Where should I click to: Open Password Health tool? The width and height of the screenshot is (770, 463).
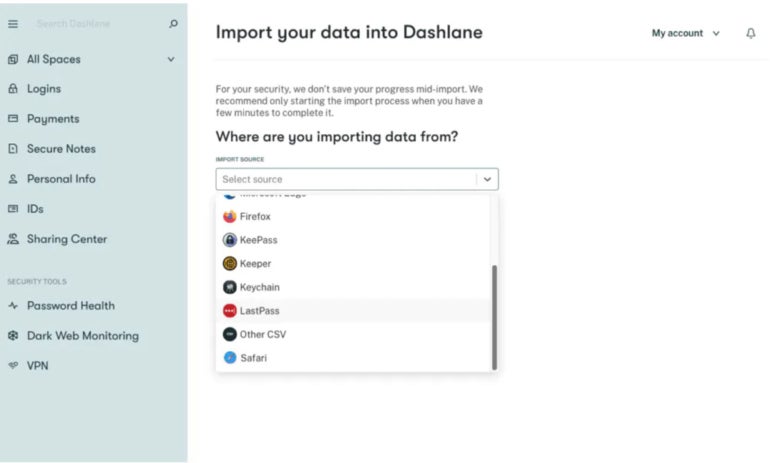tap(70, 306)
